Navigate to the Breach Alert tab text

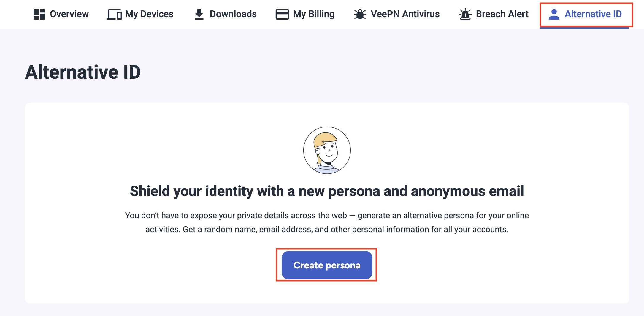coord(502,14)
